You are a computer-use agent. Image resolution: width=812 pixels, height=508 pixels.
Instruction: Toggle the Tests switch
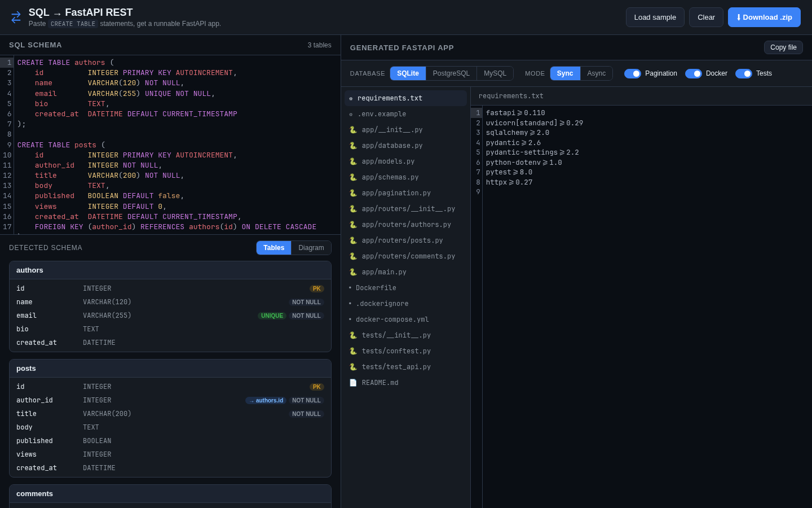pyautogui.click(x=744, y=73)
